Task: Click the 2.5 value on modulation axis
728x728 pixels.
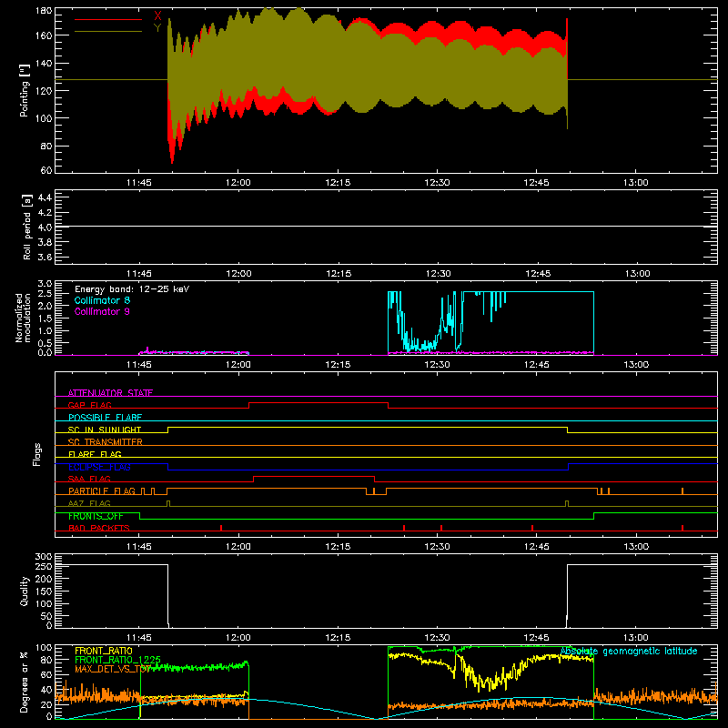Action: point(45,294)
